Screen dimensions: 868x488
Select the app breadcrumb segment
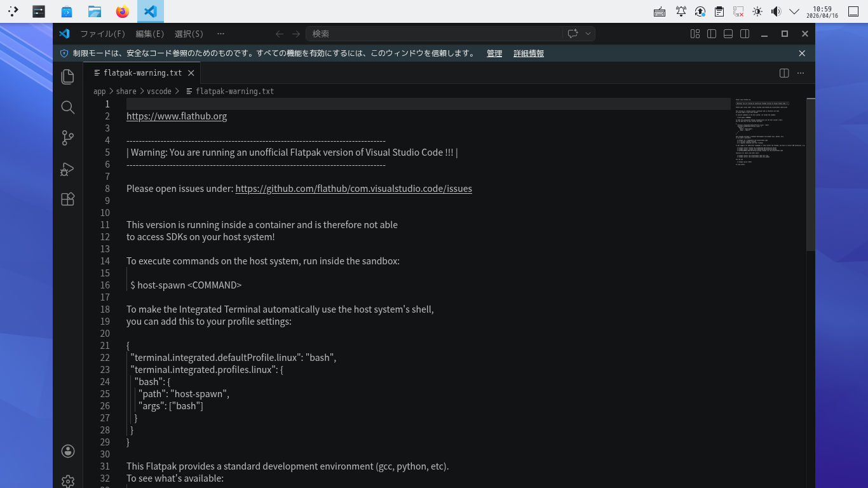coord(100,91)
